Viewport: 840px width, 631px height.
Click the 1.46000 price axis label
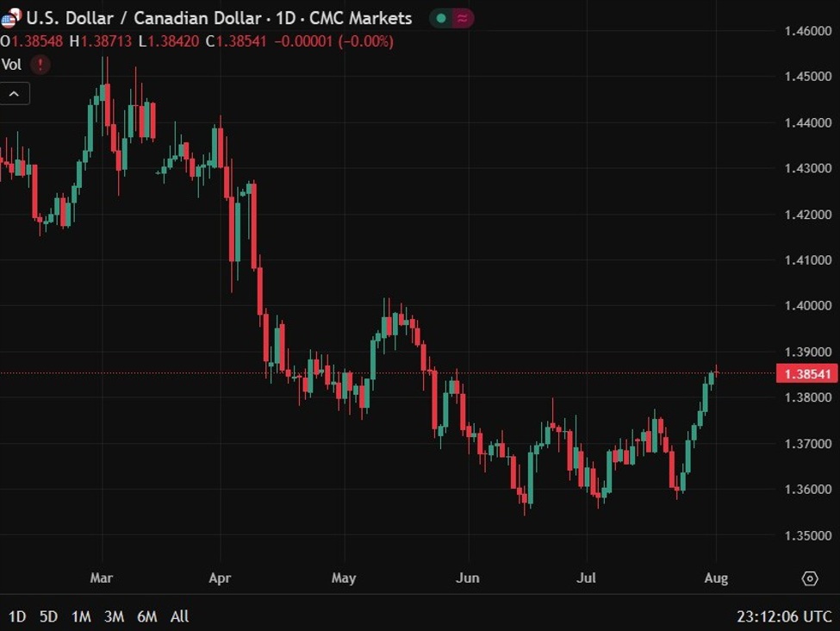808,31
